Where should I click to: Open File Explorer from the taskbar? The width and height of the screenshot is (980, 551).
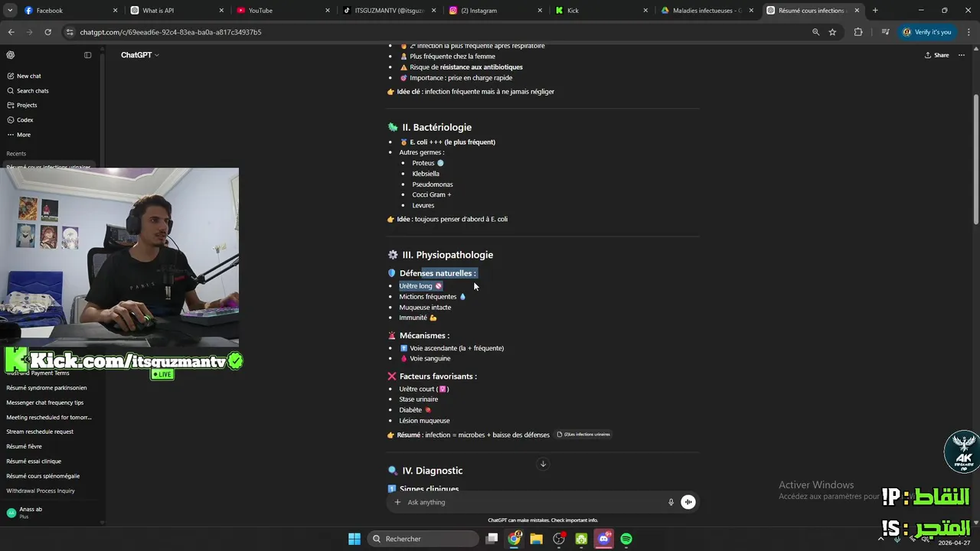(x=537, y=539)
